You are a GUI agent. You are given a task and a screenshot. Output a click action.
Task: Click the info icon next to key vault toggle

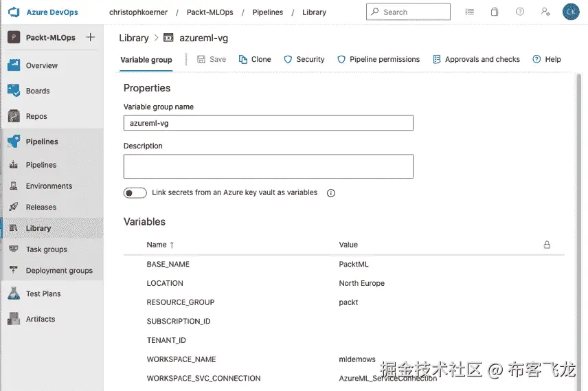coord(331,193)
